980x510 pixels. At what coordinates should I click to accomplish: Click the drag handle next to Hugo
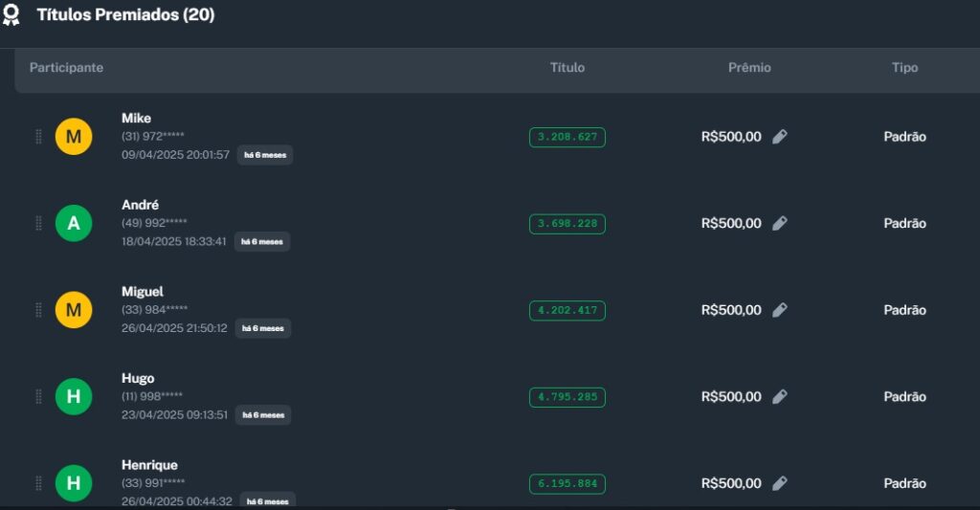click(38, 396)
